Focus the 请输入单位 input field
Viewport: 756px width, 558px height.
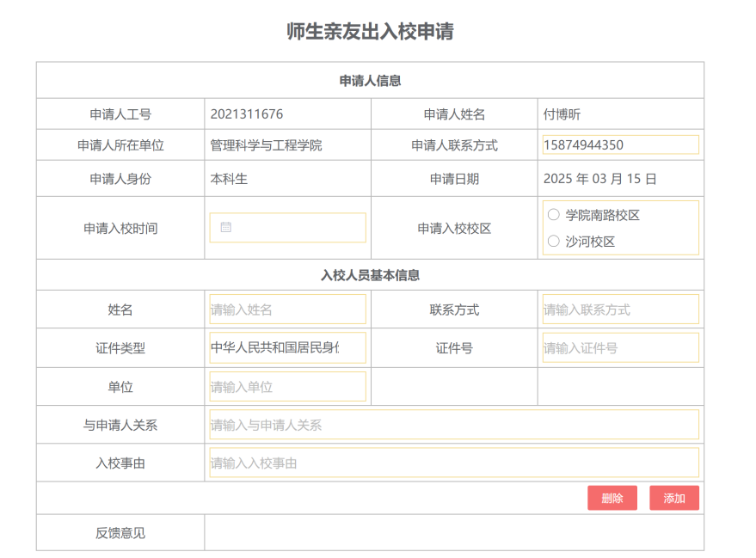[x=287, y=387]
